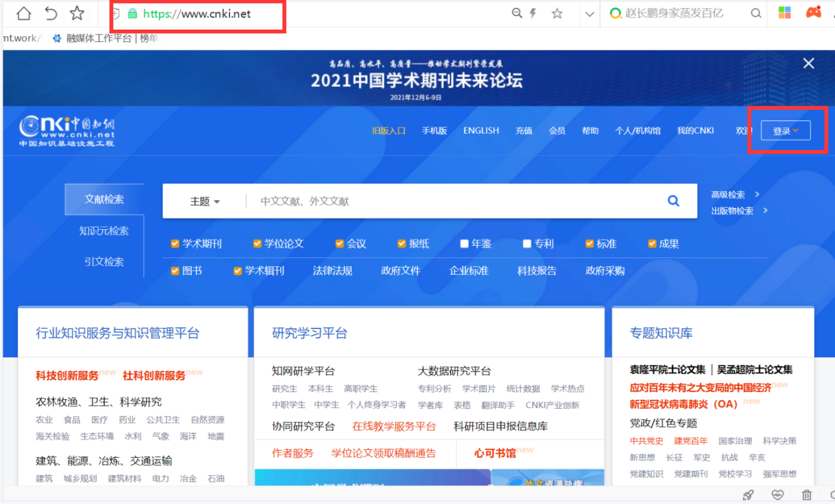The height and width of the screenshot is (504, 835).
Task: Tick the 专利 checkbox
Action: pyautogui.click(x=527, y=244)
